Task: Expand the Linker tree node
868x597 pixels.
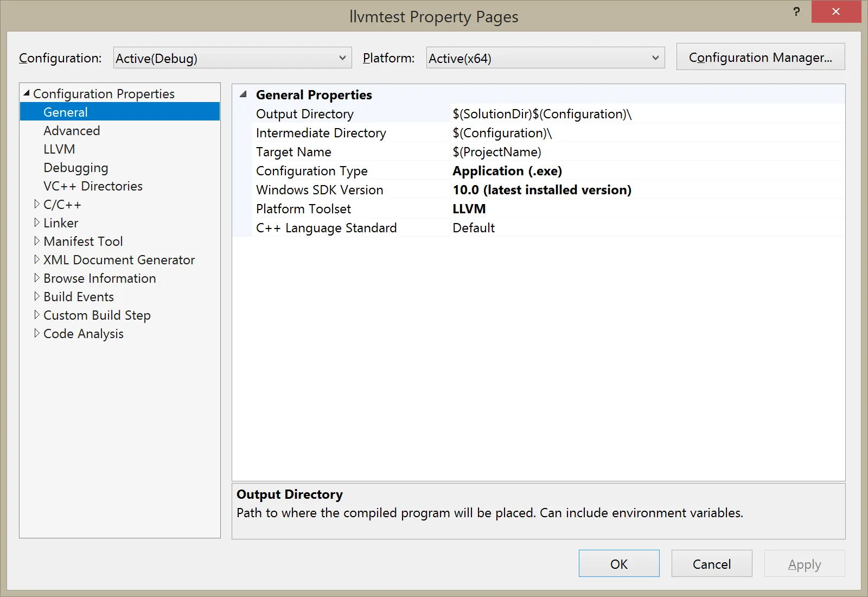Action: click(36, 223)
